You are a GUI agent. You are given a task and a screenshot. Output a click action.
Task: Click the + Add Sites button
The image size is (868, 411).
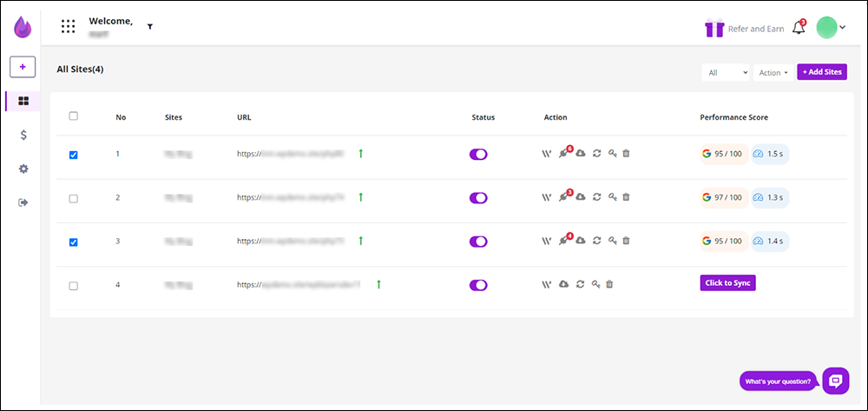point(822,72)
